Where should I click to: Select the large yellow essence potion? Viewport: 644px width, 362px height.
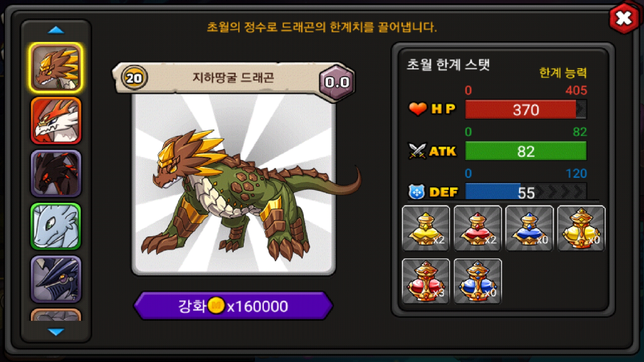click(581, 228)
